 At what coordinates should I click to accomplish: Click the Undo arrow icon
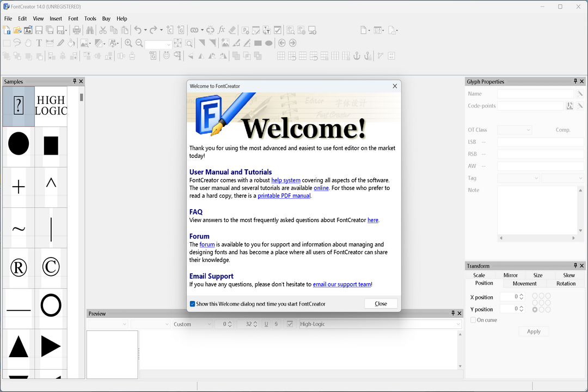click(x=138, y=30)
